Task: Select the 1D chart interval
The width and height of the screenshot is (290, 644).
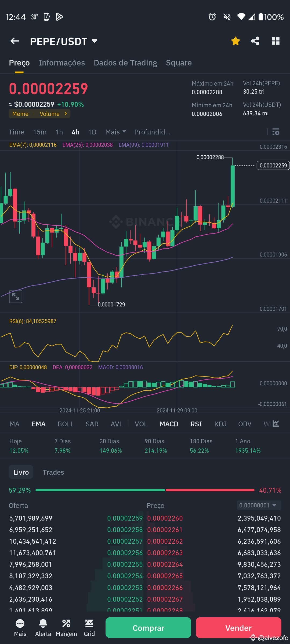Action: point(92,132)
